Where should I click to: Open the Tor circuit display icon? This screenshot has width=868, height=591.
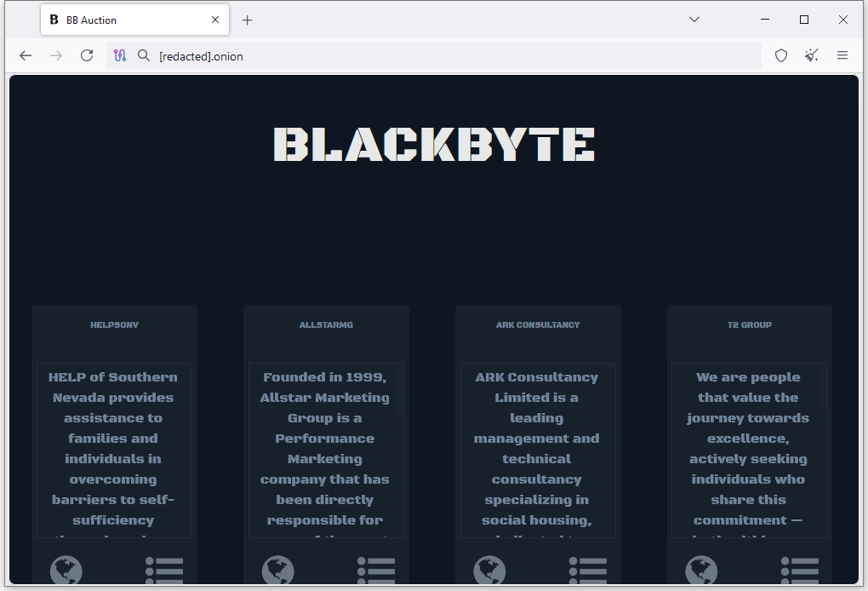tap(120, 55)
